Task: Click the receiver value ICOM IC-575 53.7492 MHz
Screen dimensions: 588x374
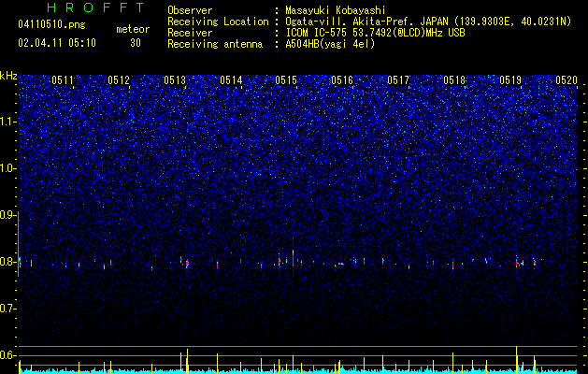Action: pyautogui.click(x=375, y=33)
